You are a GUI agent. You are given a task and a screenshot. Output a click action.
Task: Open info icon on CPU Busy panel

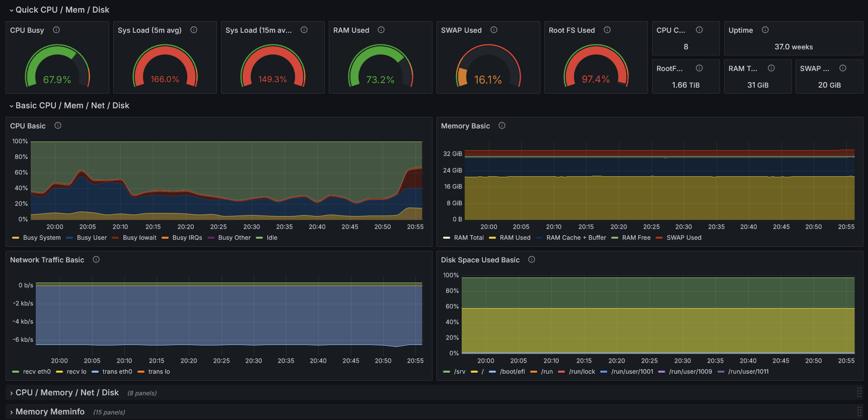[x=56, y=30]
